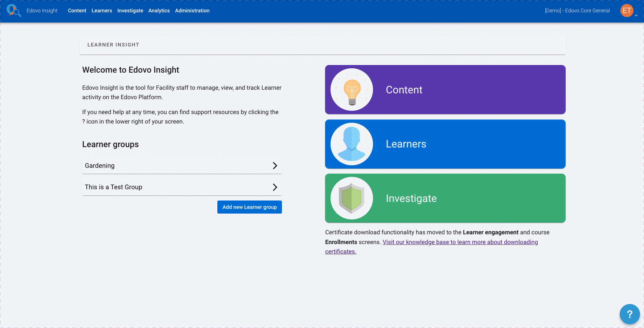
Task: Open the Analytics menu in top bar
Action: (x=159, y=11)
